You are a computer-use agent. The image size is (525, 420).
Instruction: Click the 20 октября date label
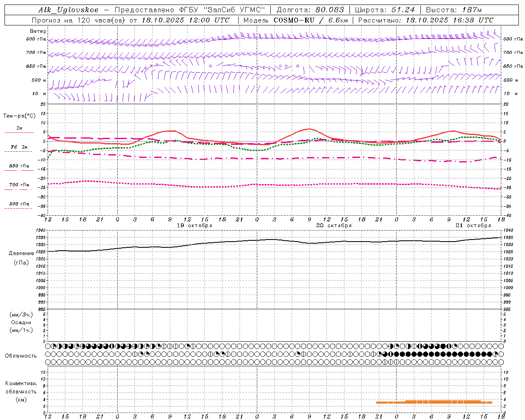[334, 226]
